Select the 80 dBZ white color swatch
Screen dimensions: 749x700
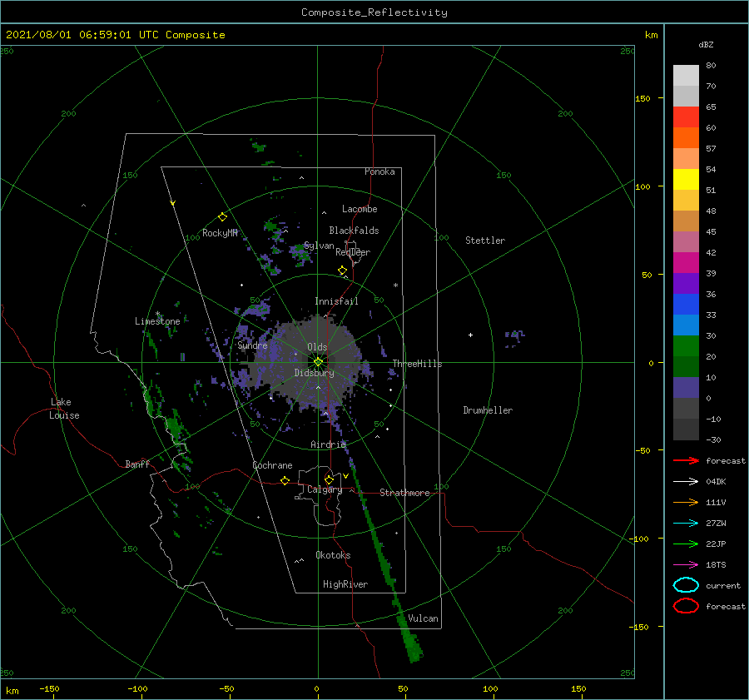686,75
